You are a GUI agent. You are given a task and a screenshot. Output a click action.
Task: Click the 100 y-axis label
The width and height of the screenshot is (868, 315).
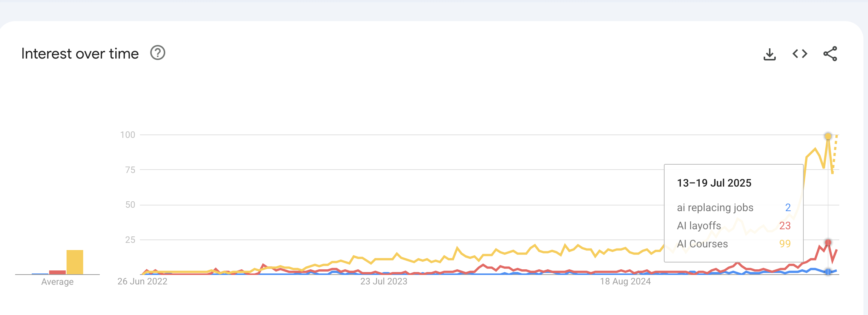tap(128, 135)
